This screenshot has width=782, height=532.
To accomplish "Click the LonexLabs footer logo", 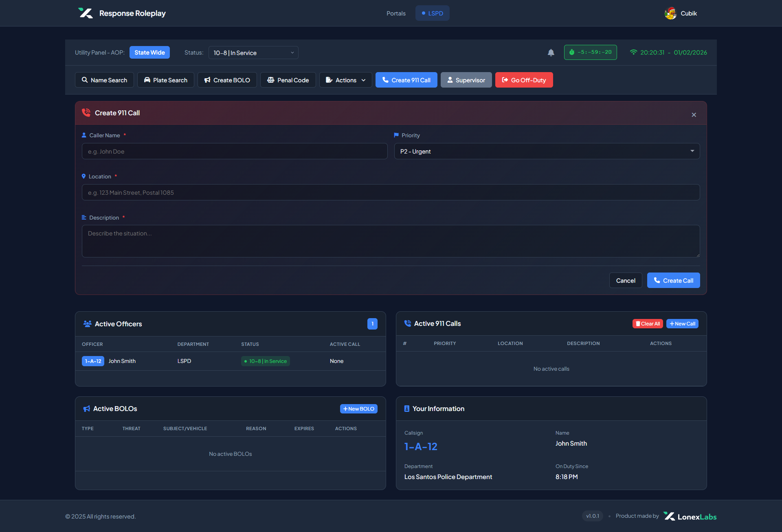I will (690, 517).
